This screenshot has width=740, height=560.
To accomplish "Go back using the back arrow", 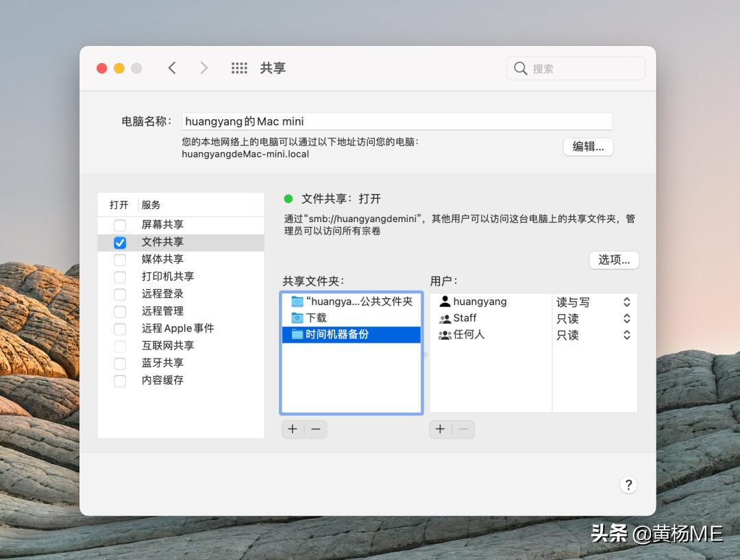I will pyautogui.click(x=172, y=68).
